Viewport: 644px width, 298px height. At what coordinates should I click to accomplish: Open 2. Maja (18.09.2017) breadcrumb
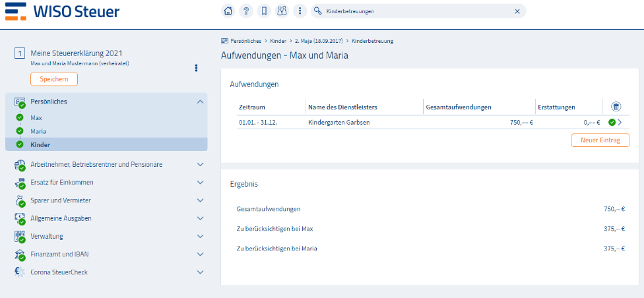click(319, 41)
